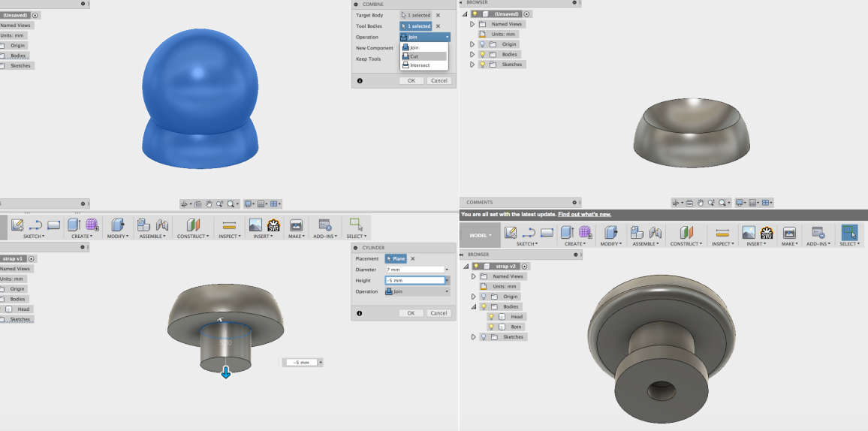Toggle Sketches lightbulb in strap v2 browser
The image size is (868, 431).
pos(484,337)
